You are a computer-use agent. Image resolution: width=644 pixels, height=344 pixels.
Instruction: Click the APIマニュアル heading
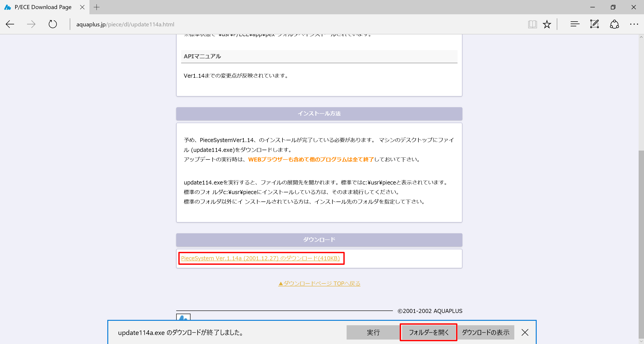point(202,56)
